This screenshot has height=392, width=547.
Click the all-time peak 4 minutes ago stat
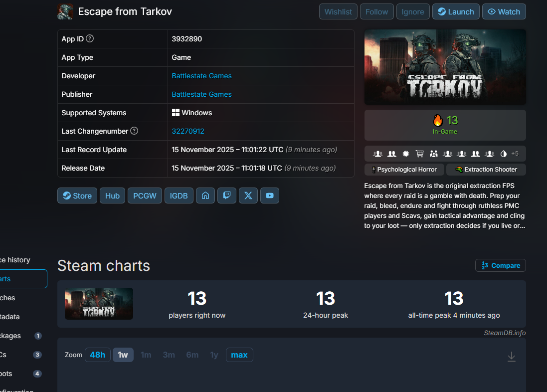(x=454, y=304)
